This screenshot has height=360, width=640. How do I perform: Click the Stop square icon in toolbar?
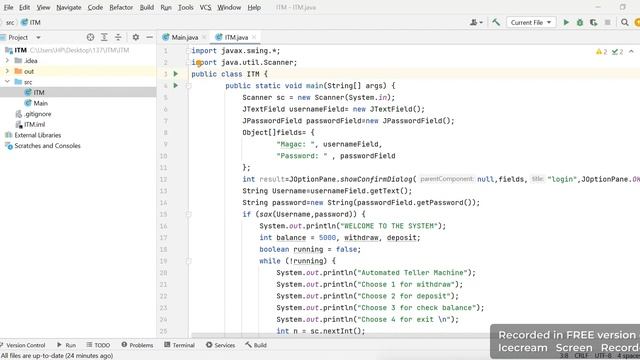coord(607,22)
